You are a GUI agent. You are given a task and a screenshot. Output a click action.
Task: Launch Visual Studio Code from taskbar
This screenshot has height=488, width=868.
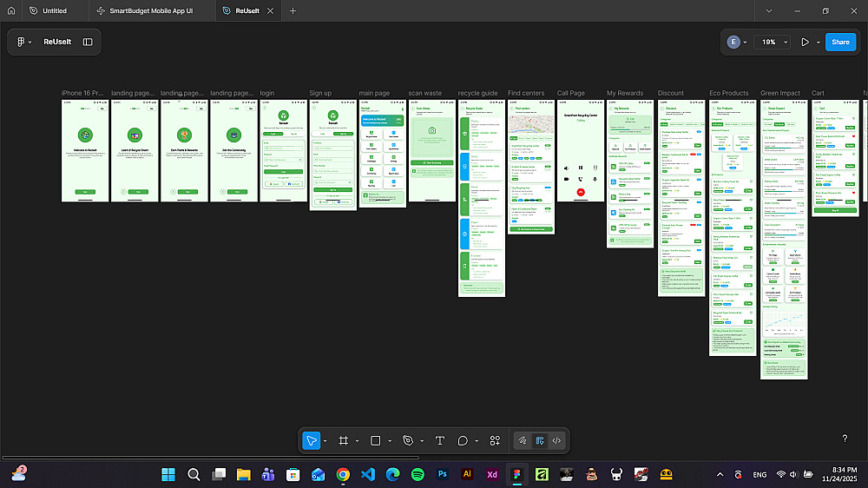click(368, 474)
